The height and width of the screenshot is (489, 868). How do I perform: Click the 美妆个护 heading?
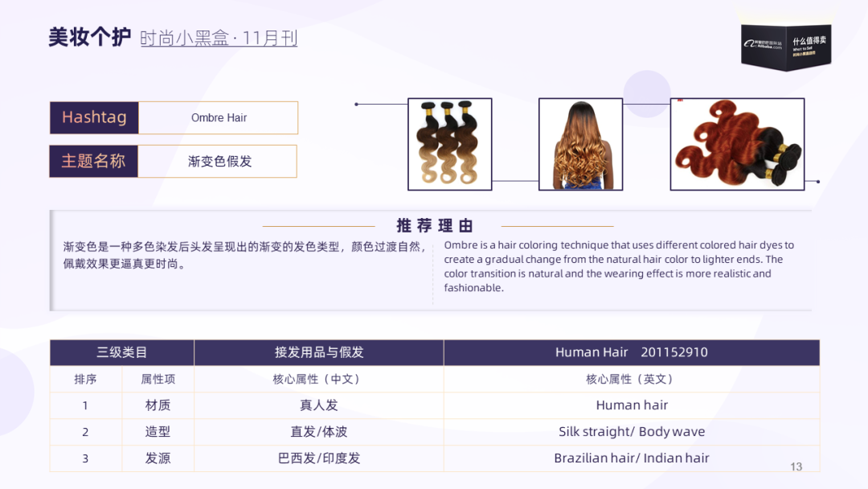point(90,37)
